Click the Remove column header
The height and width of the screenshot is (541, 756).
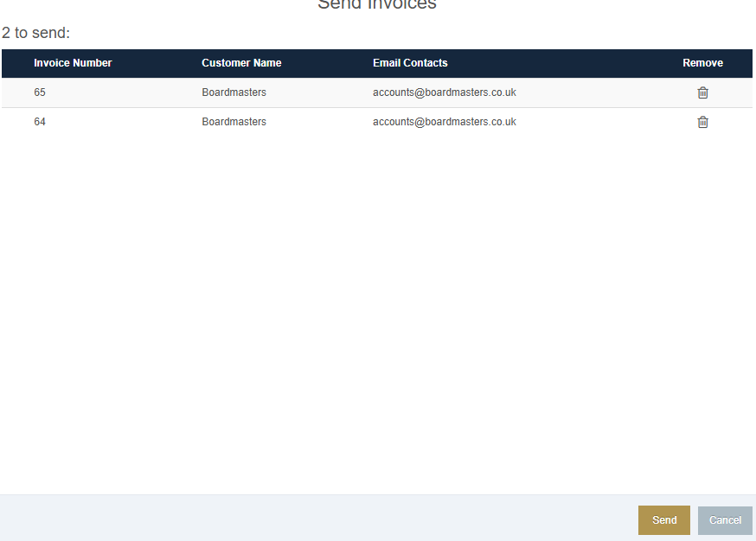pyautogui.click(x=702, y=63)
